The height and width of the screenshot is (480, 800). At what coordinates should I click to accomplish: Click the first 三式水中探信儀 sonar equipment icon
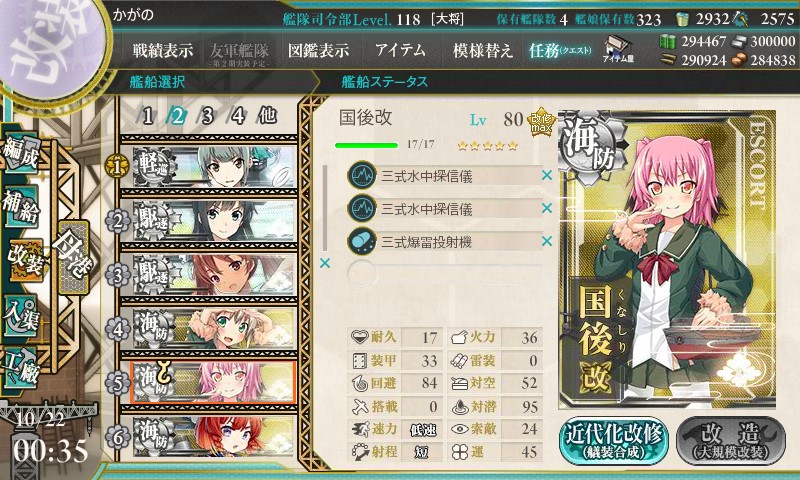click(x=362, y=175)
